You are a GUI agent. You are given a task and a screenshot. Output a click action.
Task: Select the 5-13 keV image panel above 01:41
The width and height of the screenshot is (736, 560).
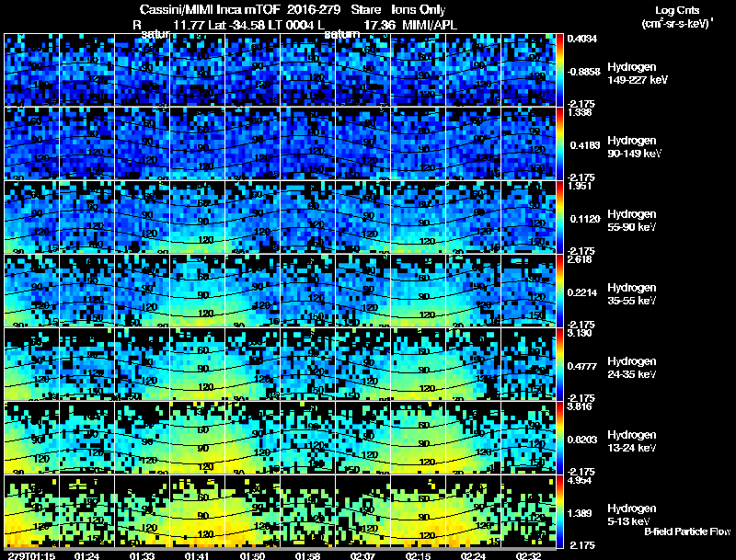coord(198,511)
